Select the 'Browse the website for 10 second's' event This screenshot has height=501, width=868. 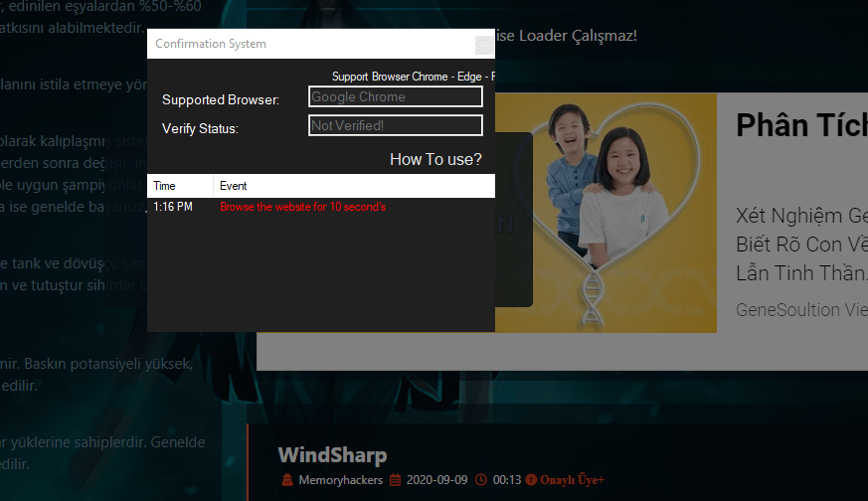coord(303,207)
